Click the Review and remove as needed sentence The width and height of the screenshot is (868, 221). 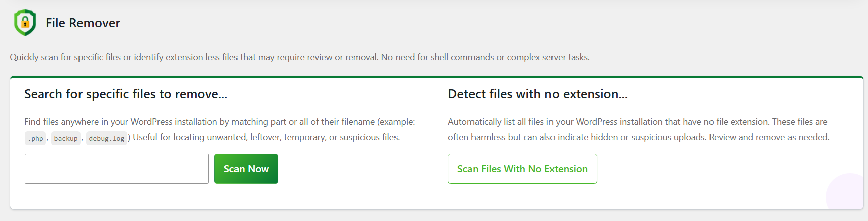click(x=769, y=137)
